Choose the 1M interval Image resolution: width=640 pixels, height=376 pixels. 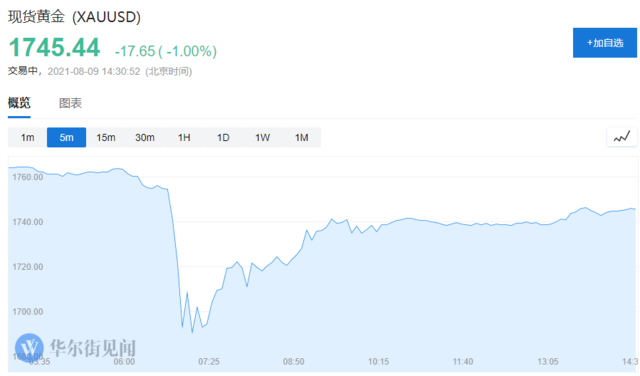click(302, 138)
